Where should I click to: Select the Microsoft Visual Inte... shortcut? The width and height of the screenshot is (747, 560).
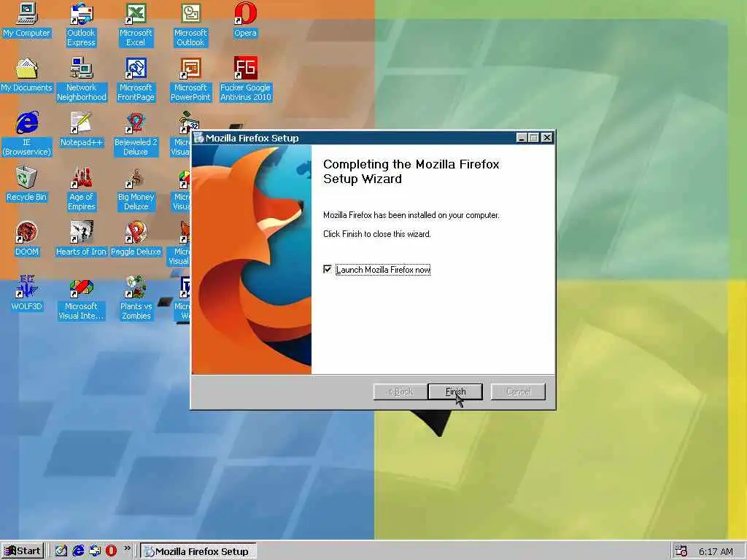81,298
